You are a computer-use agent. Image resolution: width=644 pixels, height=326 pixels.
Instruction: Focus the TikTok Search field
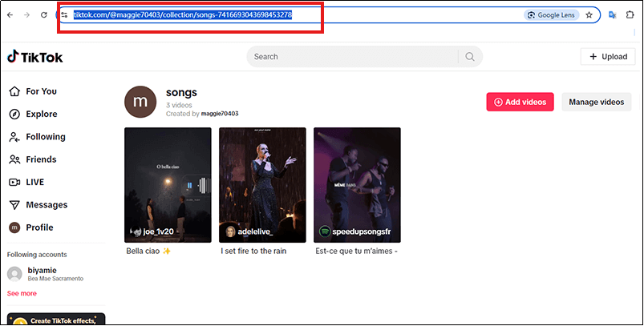point(352,57)
